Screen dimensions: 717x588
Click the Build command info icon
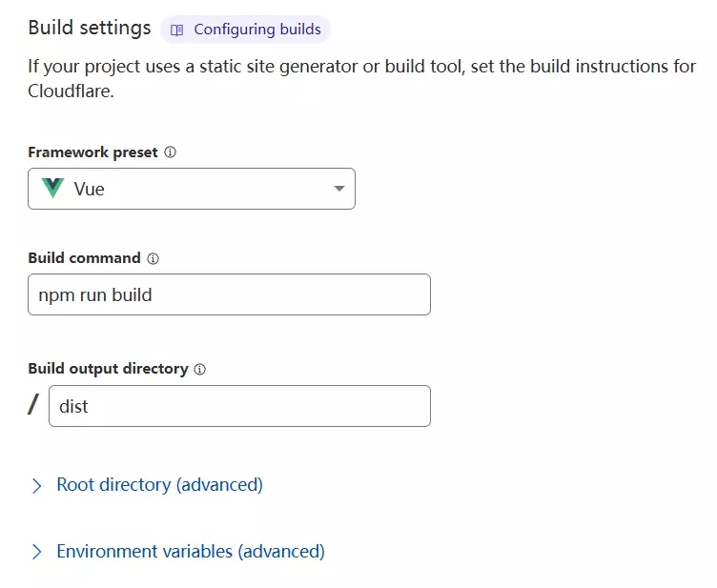click(x=154, y=258)
